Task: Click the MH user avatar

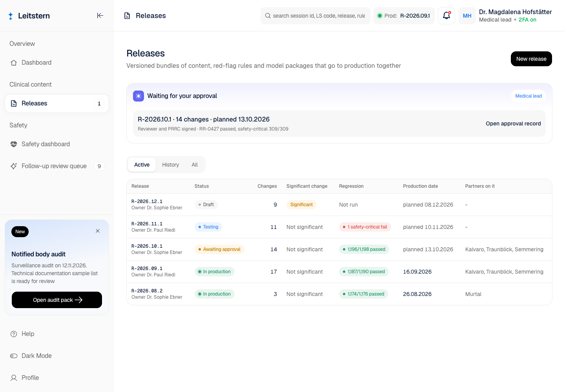Action: tap(467, 16)
